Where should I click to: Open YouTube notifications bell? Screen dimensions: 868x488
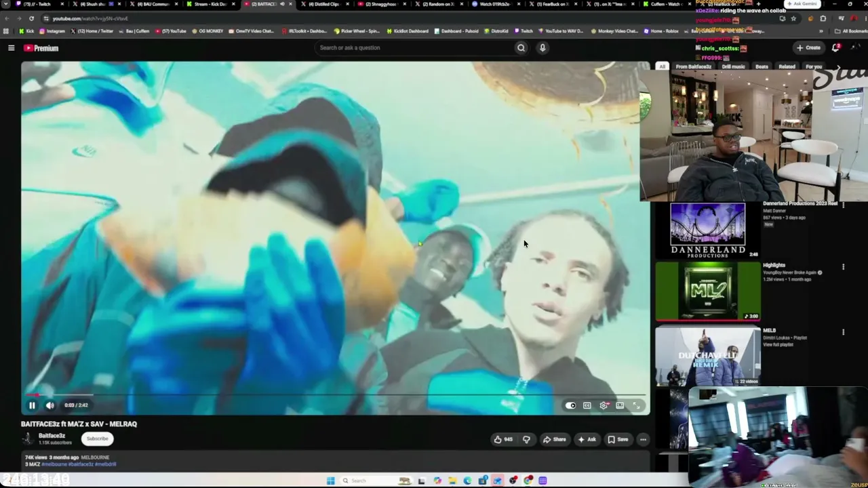(835, 47)
